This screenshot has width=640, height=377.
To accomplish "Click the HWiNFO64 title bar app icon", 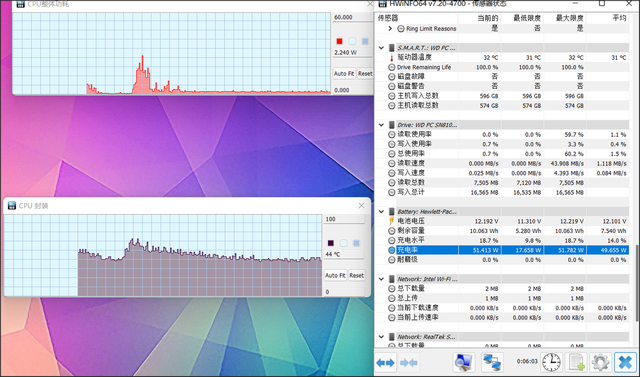I will pos(382,4).
